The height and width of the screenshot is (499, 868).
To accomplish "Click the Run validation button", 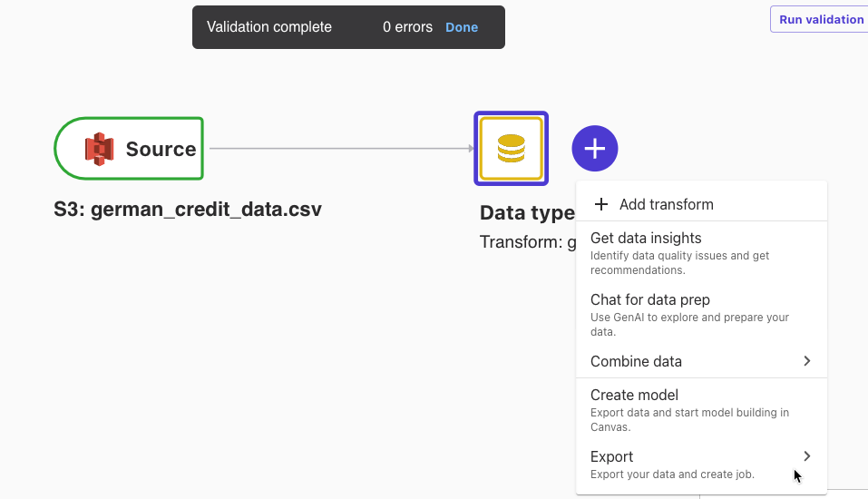I will 821,19.
